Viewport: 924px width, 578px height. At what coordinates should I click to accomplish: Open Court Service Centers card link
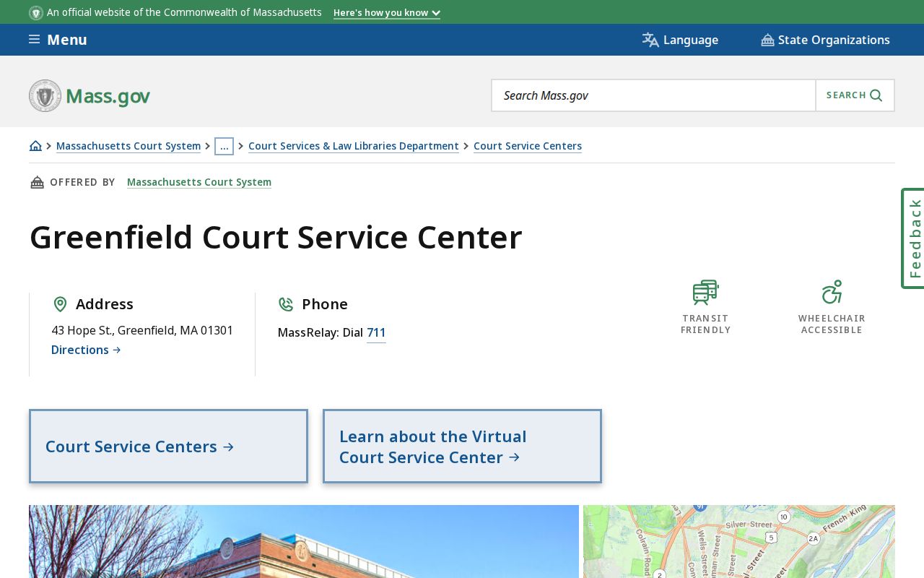pyautogui.click(x=168, y=447)
